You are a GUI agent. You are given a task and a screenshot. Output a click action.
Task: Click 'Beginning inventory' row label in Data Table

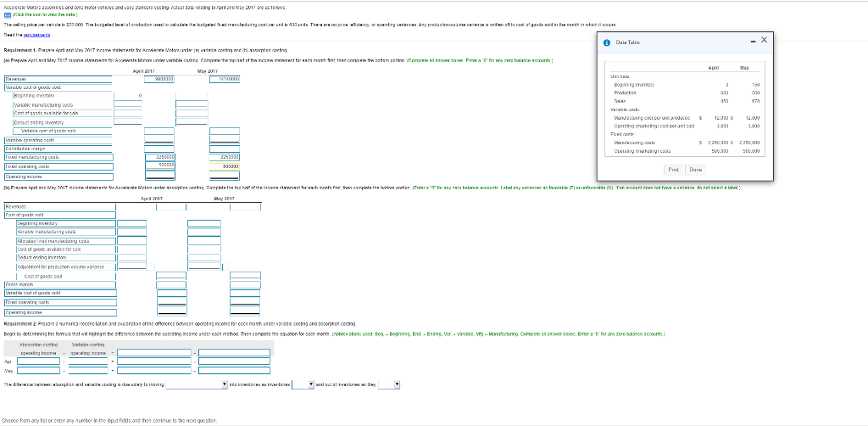634,85
